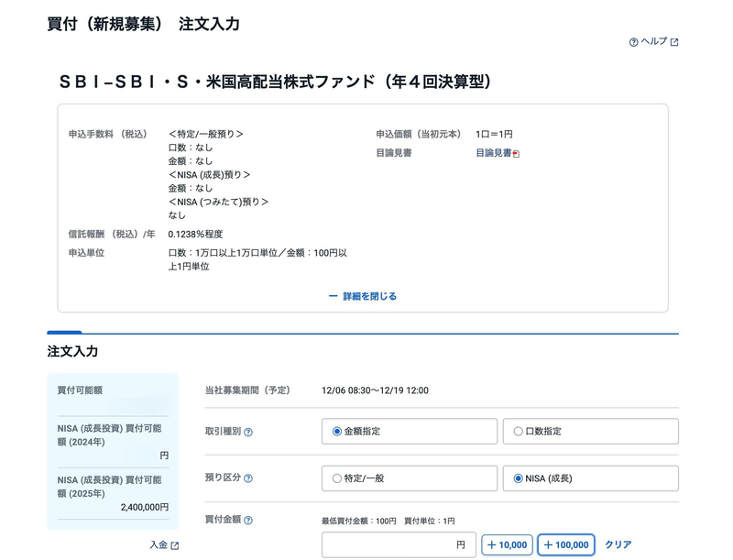This screenshot has width=733, height=560.
Task: Focus the 買付金額 yen input field
Action: (399, 544)
